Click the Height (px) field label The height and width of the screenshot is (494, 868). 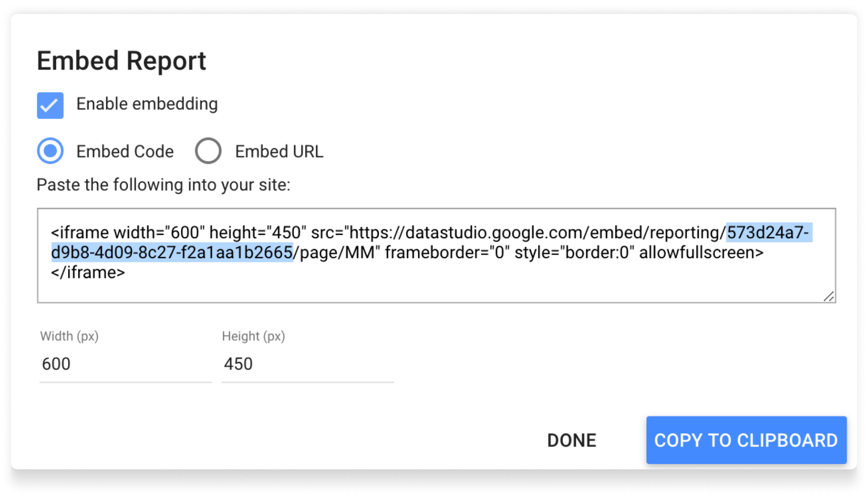pyautogui.click(x=253, y=336)
